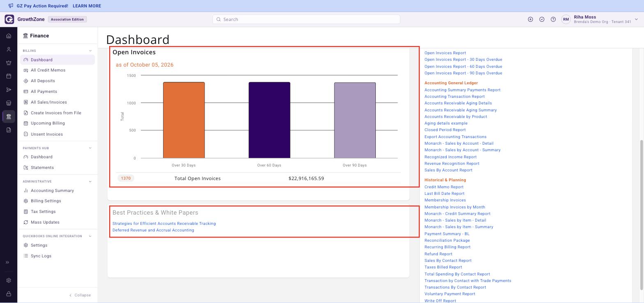The width and height of the screenshot is (644, 303).
Task: Open Statements under Payments Hub
Action: coord(42,168)
